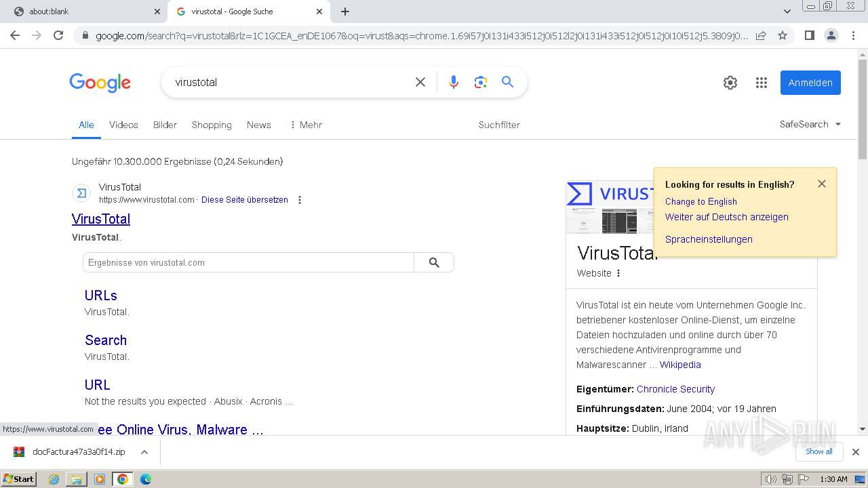Open the URL sitelink
The image size is (868, 488).
point(98,385)
